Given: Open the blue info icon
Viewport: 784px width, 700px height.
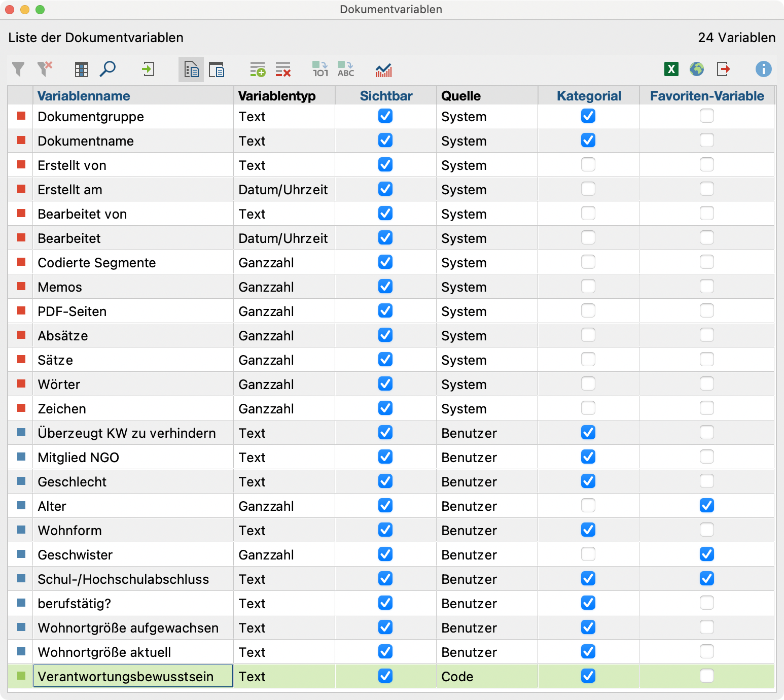Looking at the screenshot, I should (x=763, y=69).
